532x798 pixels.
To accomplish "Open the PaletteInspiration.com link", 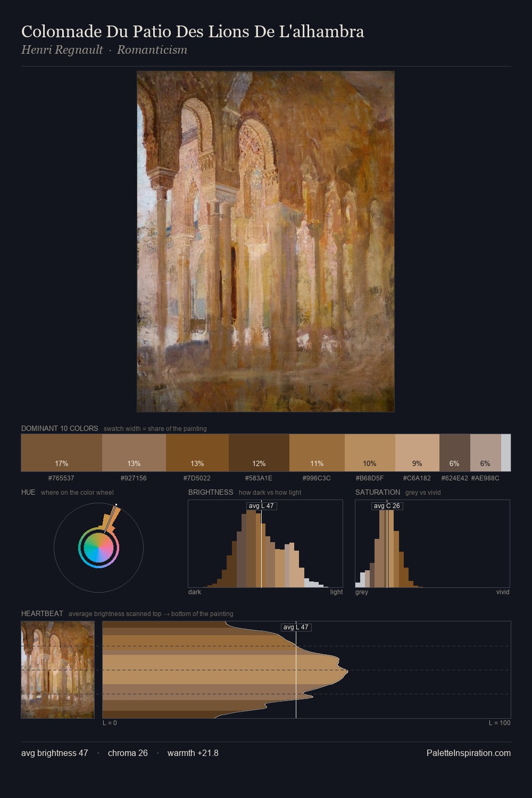I will [469, 753].
